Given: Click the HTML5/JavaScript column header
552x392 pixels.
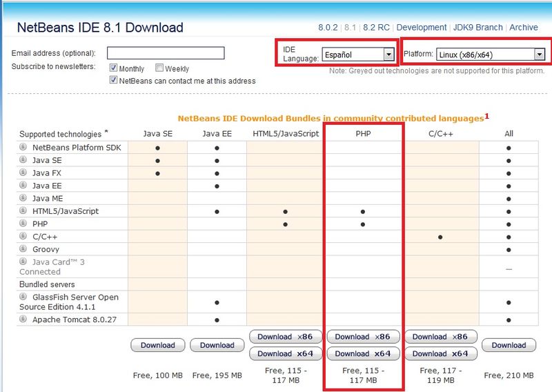Looking at the screenshot, I should point(286,133).
